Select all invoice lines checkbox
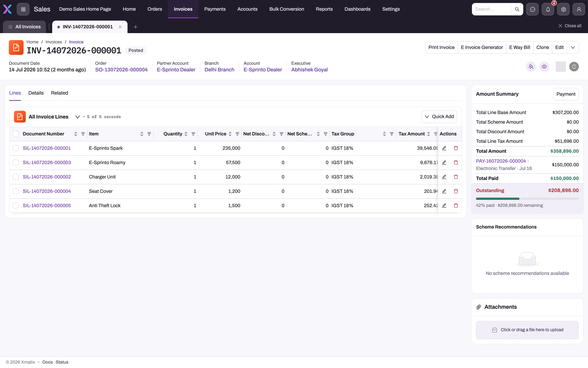 (x=16, y=134)
